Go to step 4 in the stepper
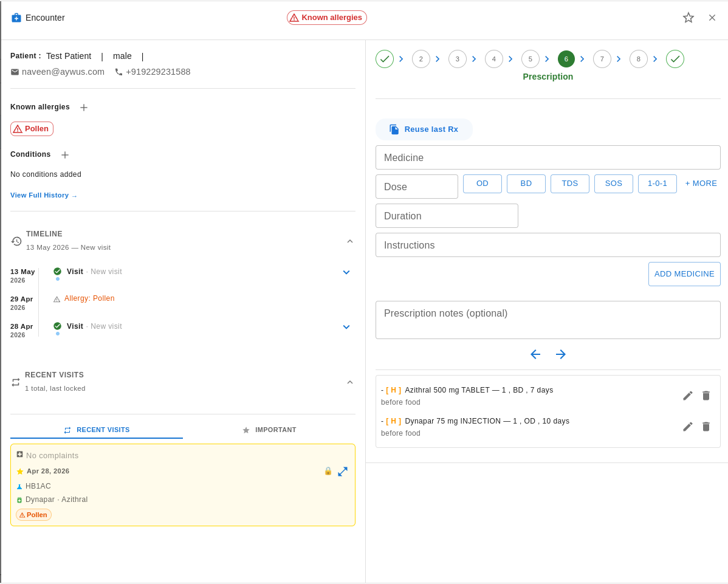The height and width of the screenshot is (584, 728). [x=493, y=59]
